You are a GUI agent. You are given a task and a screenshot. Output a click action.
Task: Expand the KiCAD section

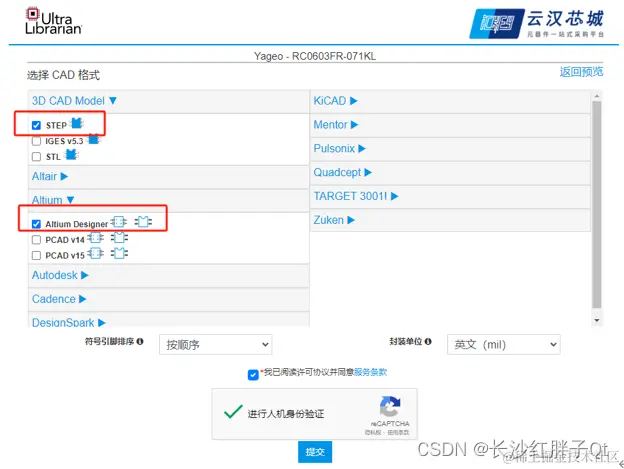(335, 101)
